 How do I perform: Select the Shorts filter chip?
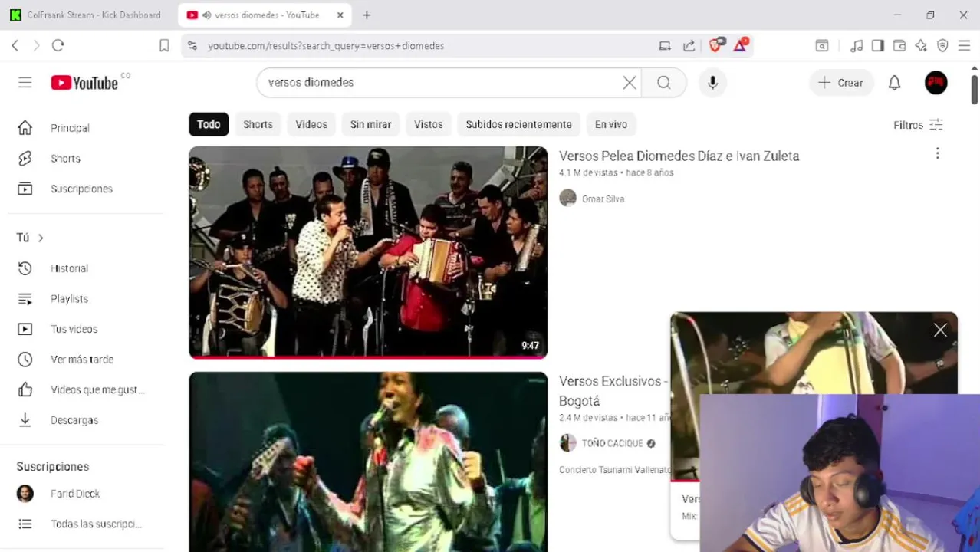coord(258,124)
